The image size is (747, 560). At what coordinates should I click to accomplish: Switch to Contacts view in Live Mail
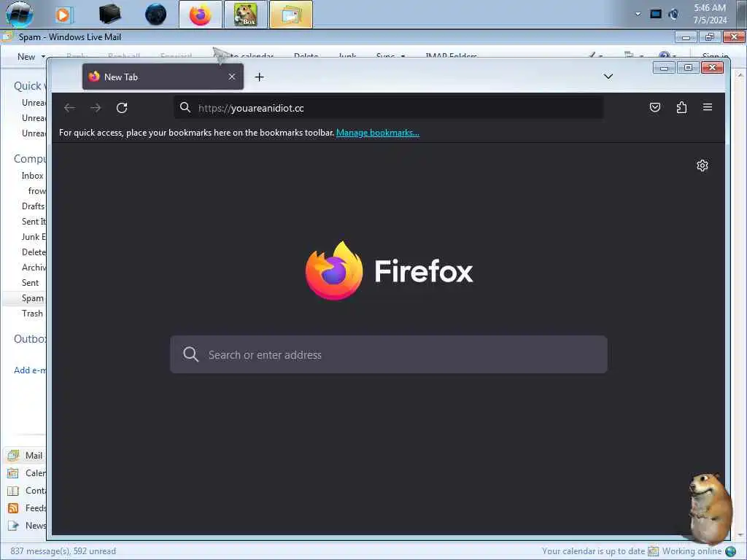pos(27,491)
